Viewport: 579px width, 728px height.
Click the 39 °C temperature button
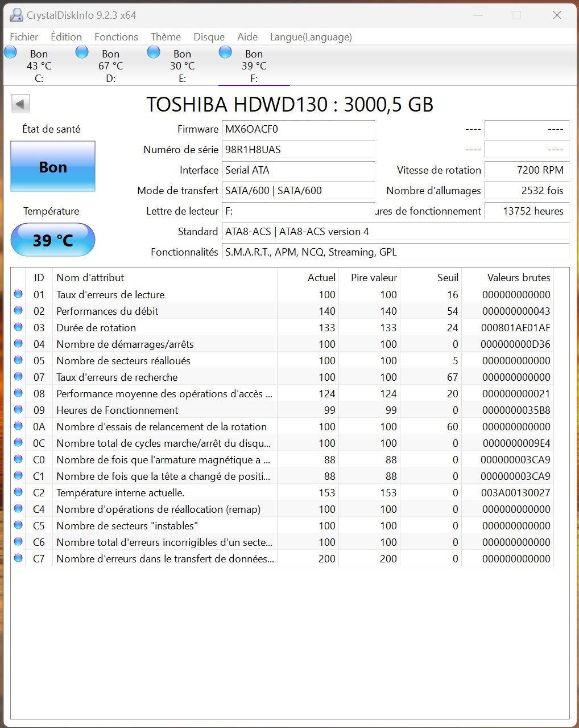(x=53, y=240)
